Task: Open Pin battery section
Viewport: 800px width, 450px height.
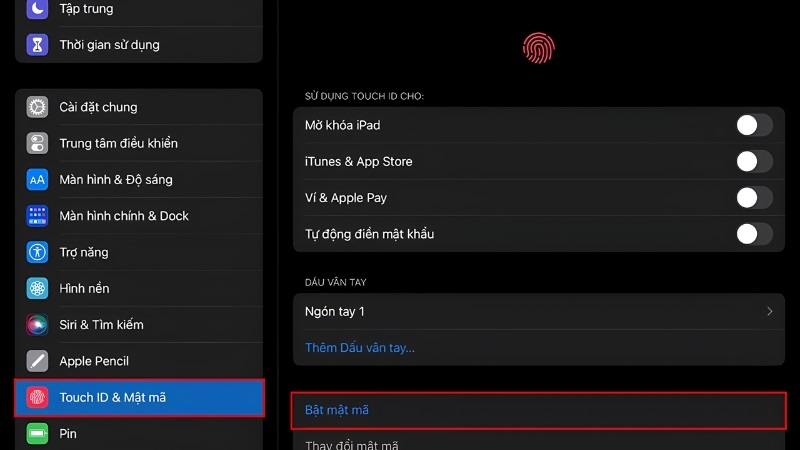Action: (x=139, y=434)
